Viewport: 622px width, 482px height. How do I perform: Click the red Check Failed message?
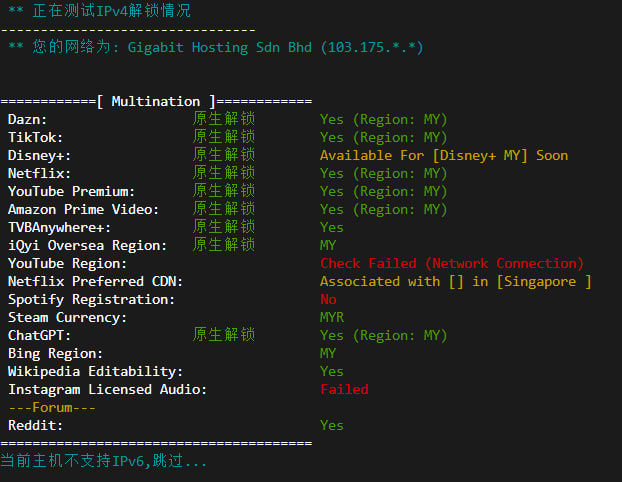[451, 263]
